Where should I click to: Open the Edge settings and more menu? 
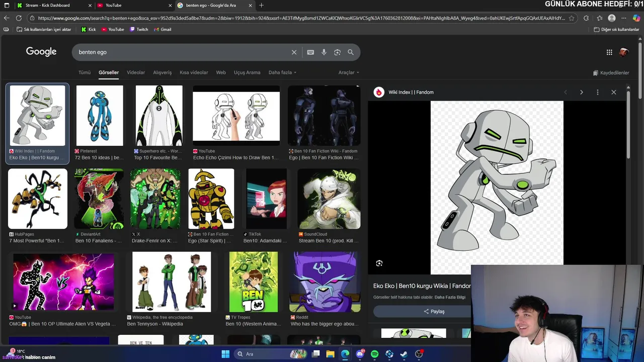[624, 18]
